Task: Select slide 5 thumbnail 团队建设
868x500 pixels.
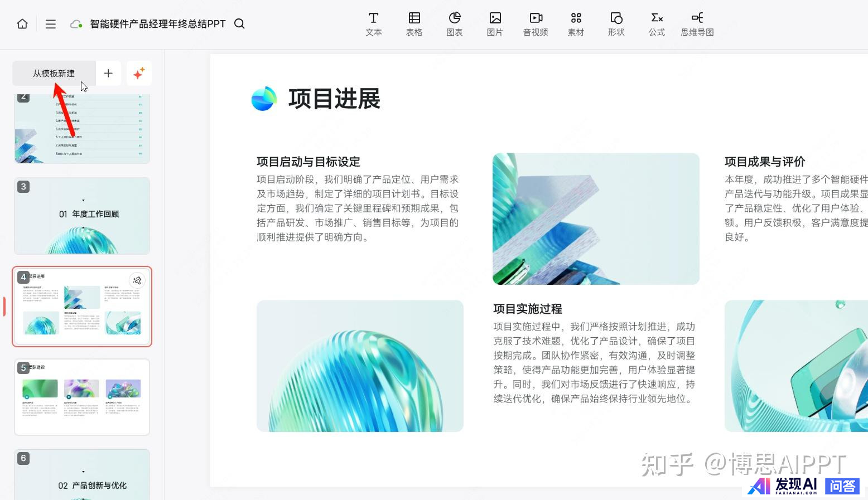Action: pos(82,397)
